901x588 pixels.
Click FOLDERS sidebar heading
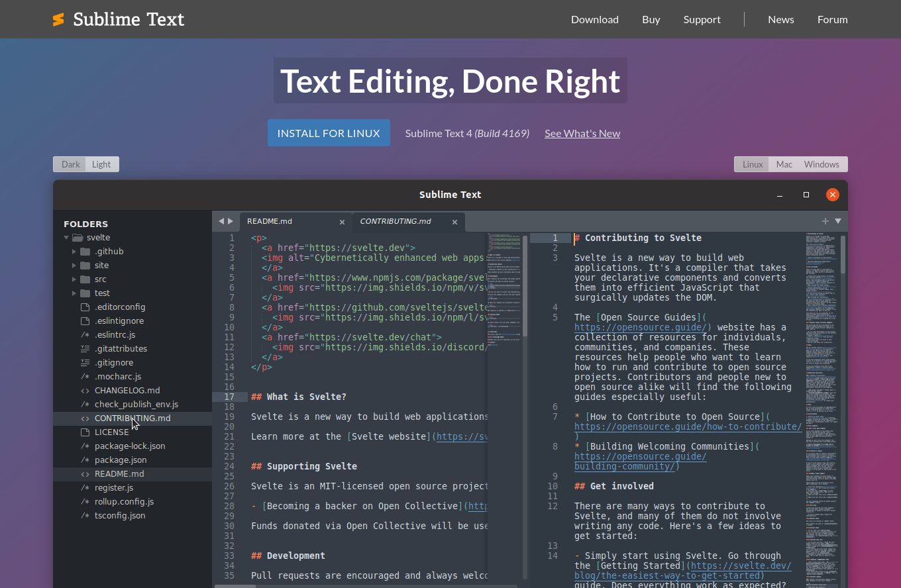(85, 224)
